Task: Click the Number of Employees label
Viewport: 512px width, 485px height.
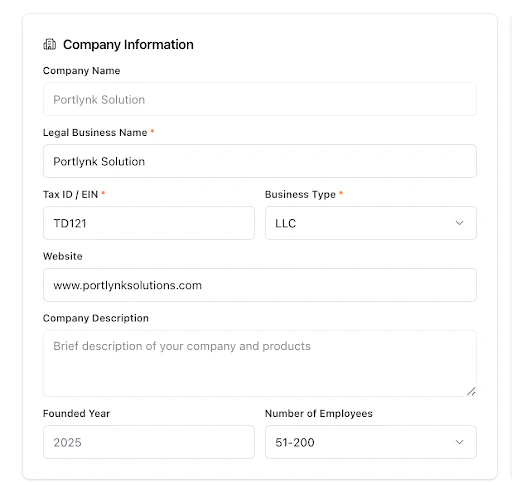Action: click(x=319, y=413)
